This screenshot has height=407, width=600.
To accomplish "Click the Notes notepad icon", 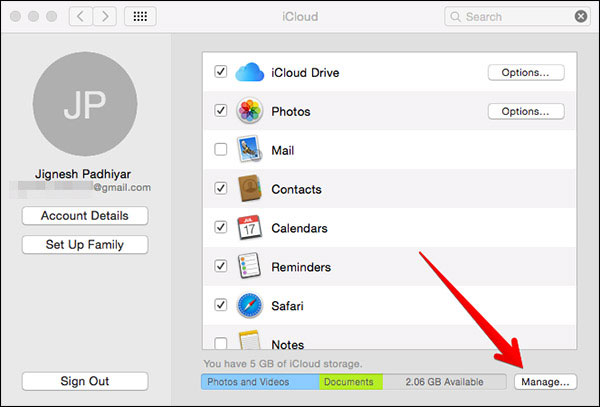I will tap(249, 340).
